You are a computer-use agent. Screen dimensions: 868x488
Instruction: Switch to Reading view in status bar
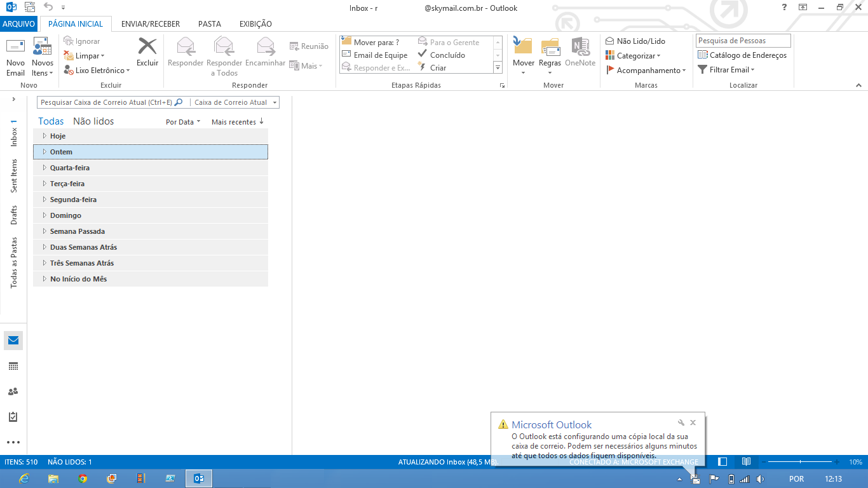(747, 462)
